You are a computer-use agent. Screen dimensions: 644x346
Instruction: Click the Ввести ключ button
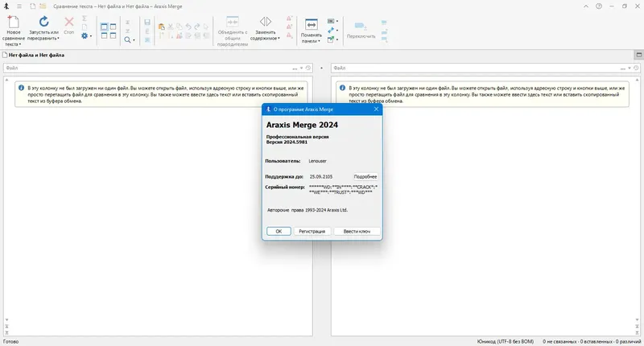pyautogui.click(x=357, y=232)
